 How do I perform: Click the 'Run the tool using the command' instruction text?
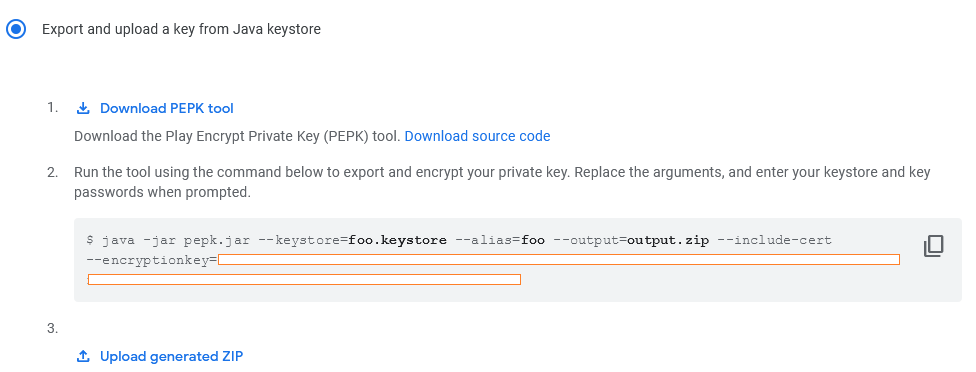click(x=502, y=182)
